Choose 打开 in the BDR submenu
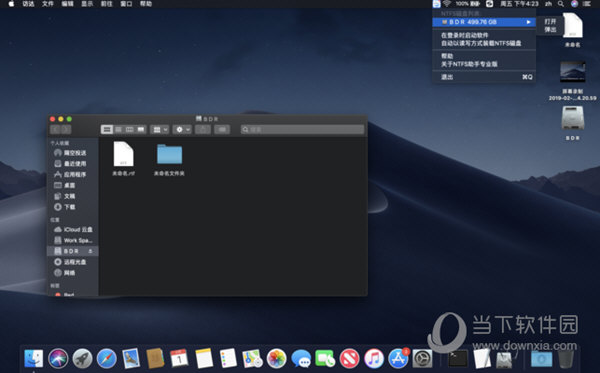600x373 pixels. pos(550,21)
